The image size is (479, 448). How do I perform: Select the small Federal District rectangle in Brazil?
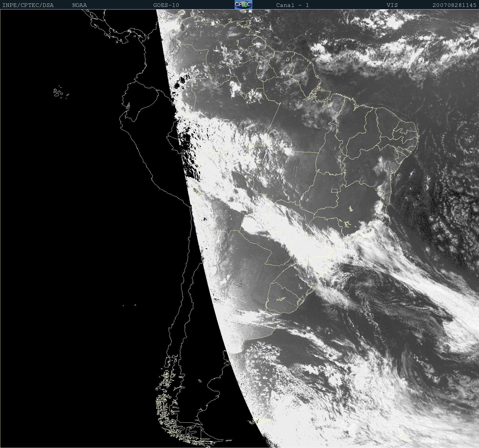click(334, 191)
